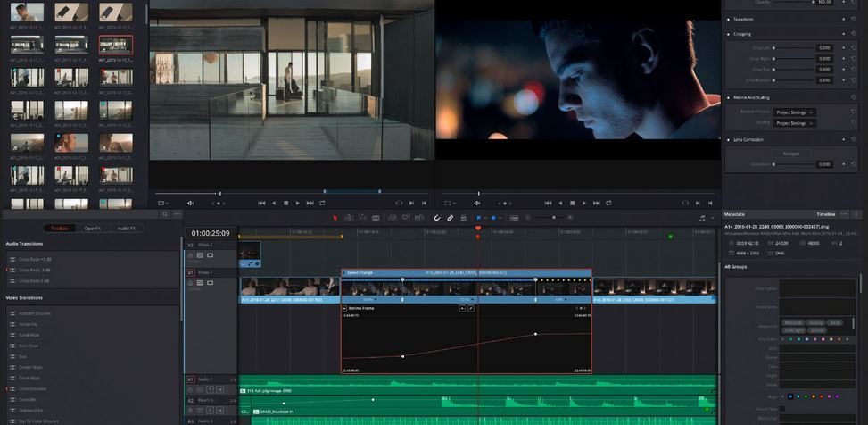Toggle timeline Snapping magnet icon
The width and height of the screenshot is (868, 425).
[437, 218]
